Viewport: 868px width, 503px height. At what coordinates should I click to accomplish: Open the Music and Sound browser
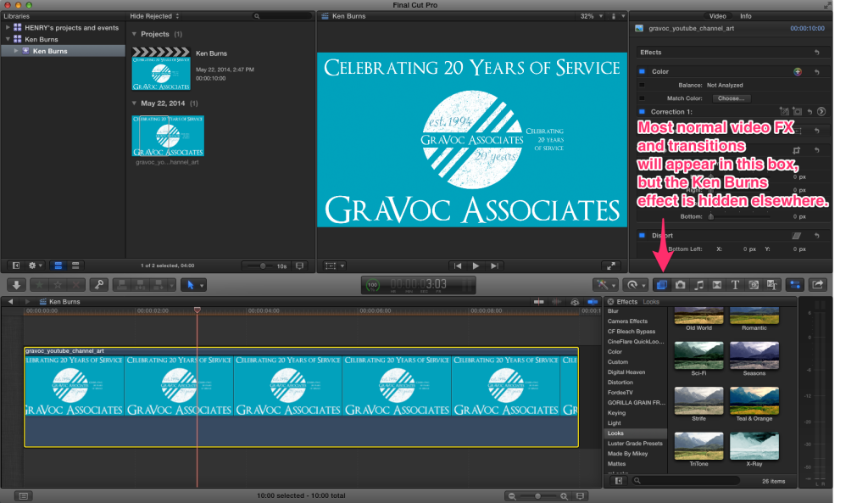pos(698,284)
